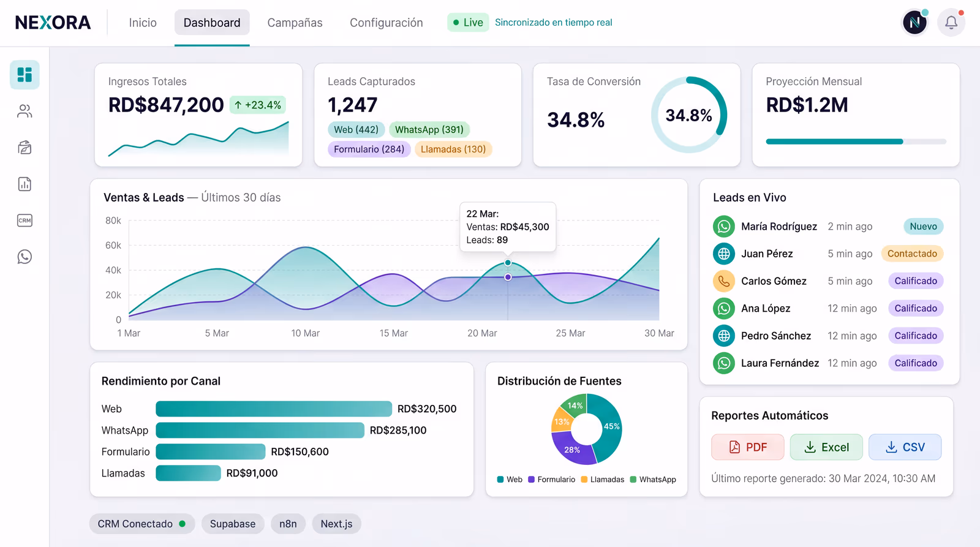Click Carlos Gómez's phone call icon
The height and width of the screenshot is (547, 980).
click(724, 281)
